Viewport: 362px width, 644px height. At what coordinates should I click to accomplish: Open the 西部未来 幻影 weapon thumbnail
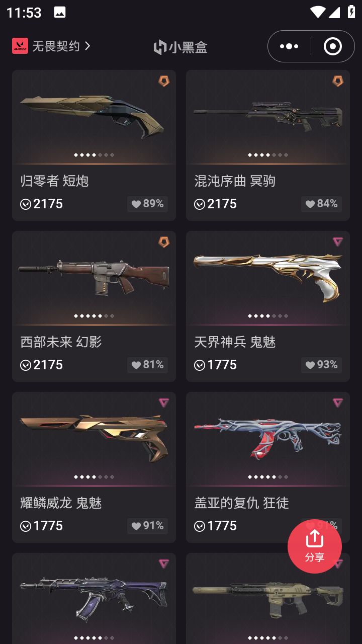(x=94, y=278)
